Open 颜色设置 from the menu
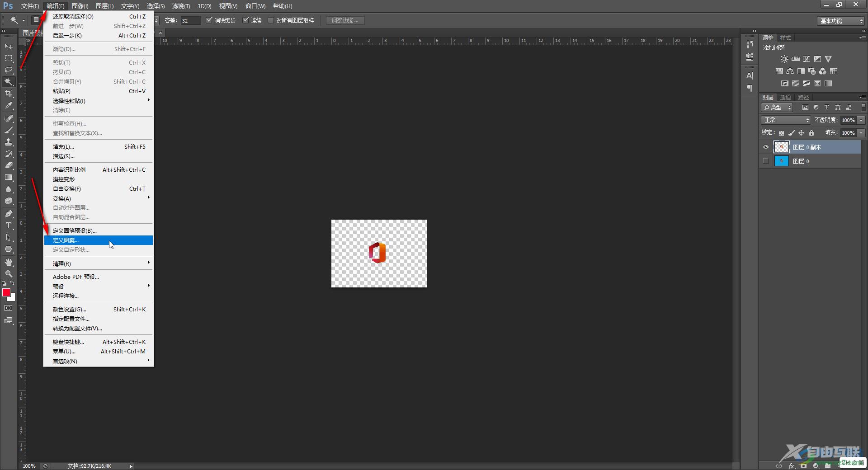 tap(99, 309)
